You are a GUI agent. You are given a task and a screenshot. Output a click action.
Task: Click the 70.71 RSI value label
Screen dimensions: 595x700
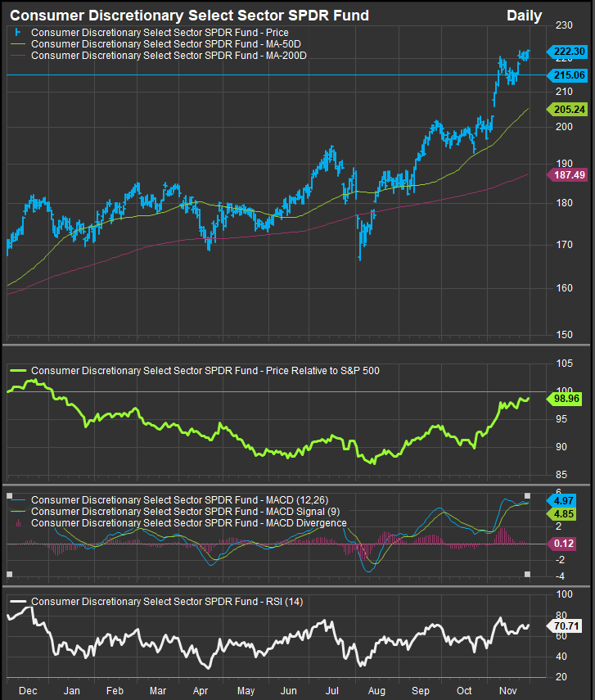[564, 626]
